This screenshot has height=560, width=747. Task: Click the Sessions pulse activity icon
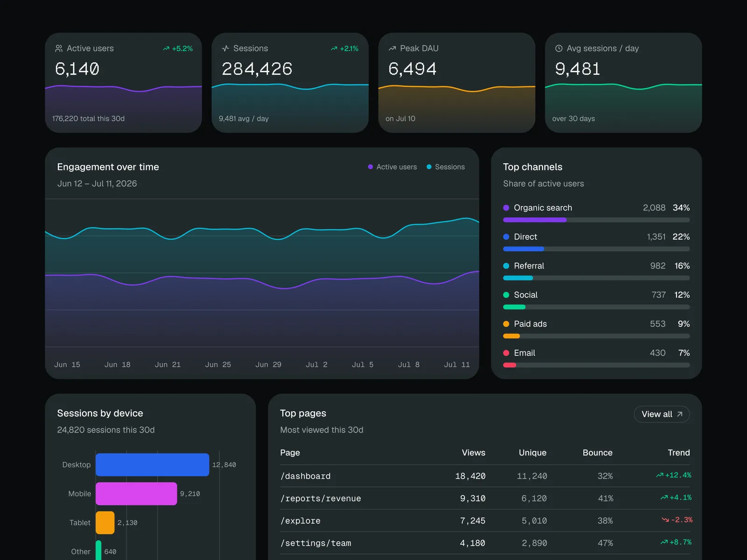[x=226, y=49]
